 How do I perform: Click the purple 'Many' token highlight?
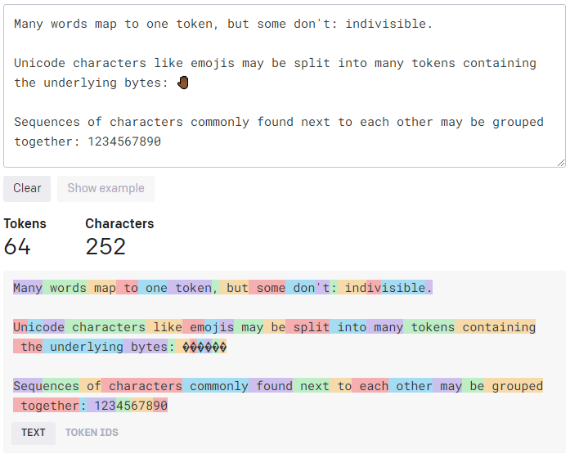point(28,288)
